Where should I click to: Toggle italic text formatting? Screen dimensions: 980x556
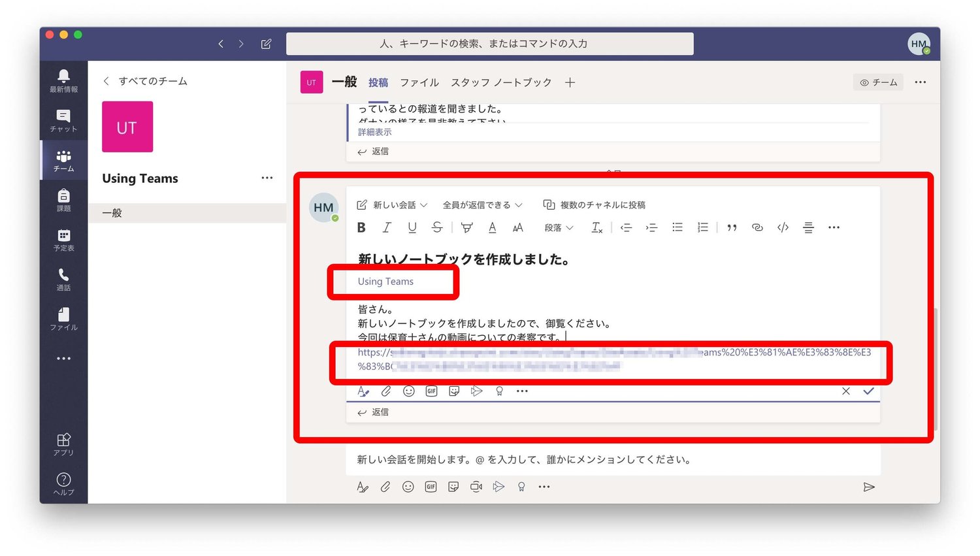pos(387,227)
